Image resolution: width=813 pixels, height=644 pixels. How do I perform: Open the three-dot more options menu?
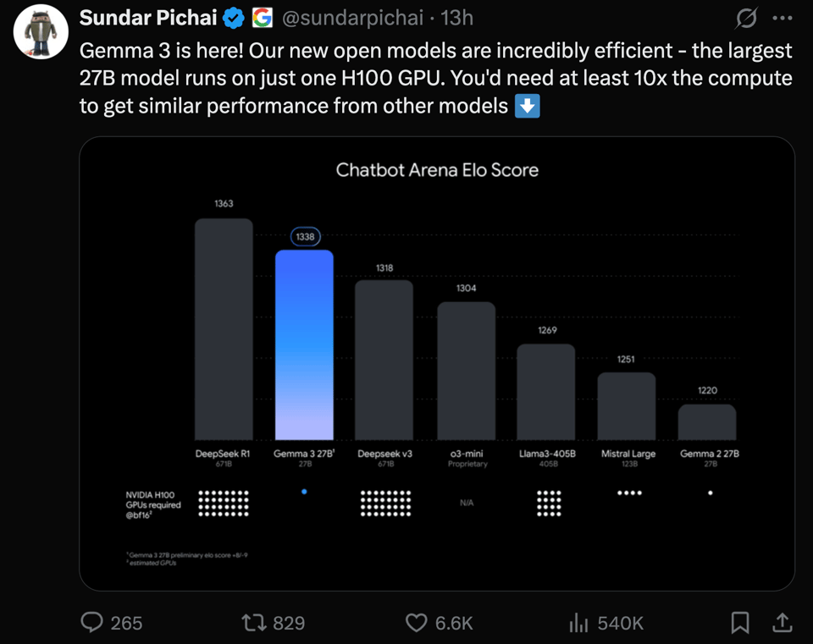click(x=783, y=18)
